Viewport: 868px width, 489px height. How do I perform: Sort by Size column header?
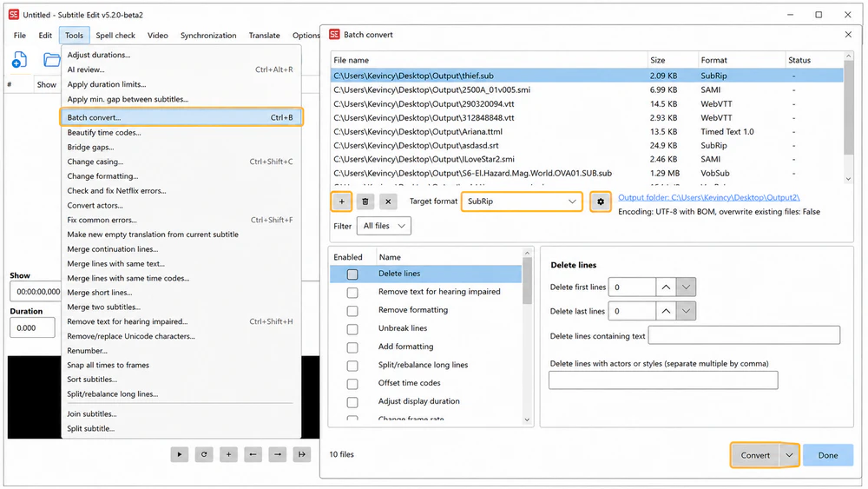673,60
